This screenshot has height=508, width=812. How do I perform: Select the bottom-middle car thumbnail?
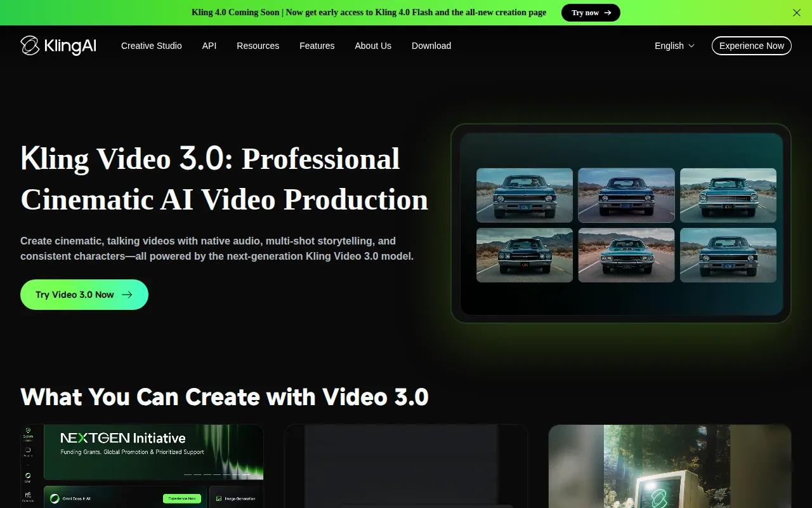pyautogui.click(x=627, y=255)
